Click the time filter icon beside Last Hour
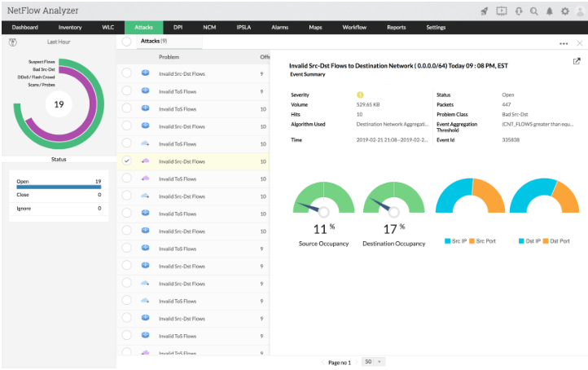 13,40
